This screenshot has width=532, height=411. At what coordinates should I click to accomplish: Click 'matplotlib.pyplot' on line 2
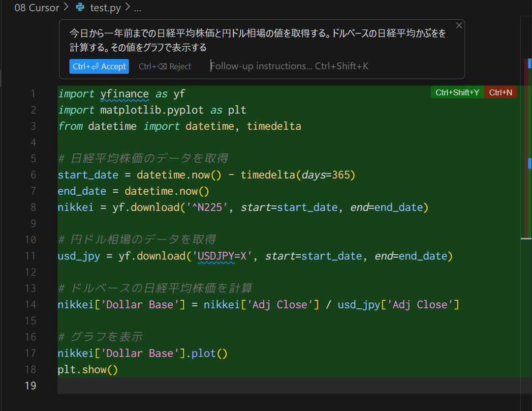(152, 110)
